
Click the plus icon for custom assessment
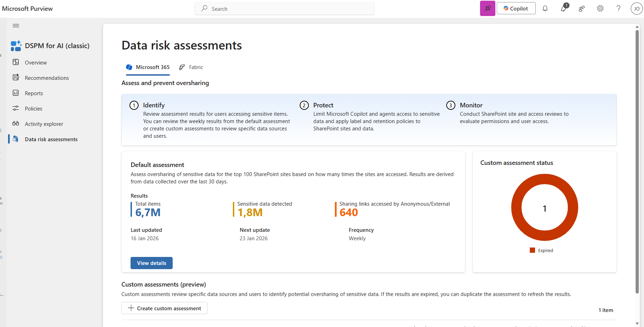click(x=131, y=308)
